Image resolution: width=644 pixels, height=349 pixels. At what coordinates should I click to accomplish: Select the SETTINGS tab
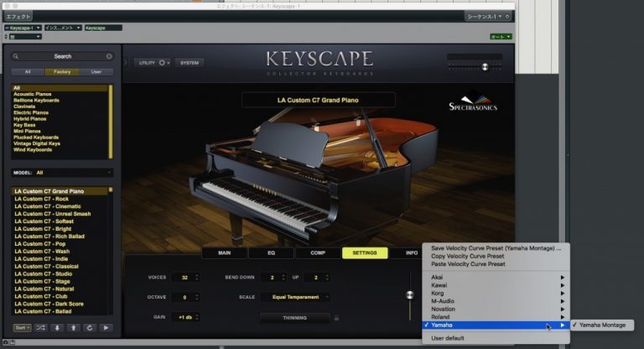pos(365,253)
